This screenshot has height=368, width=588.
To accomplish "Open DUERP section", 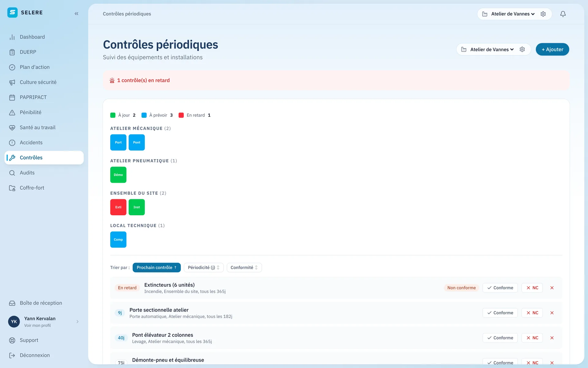I will [44, 52].
